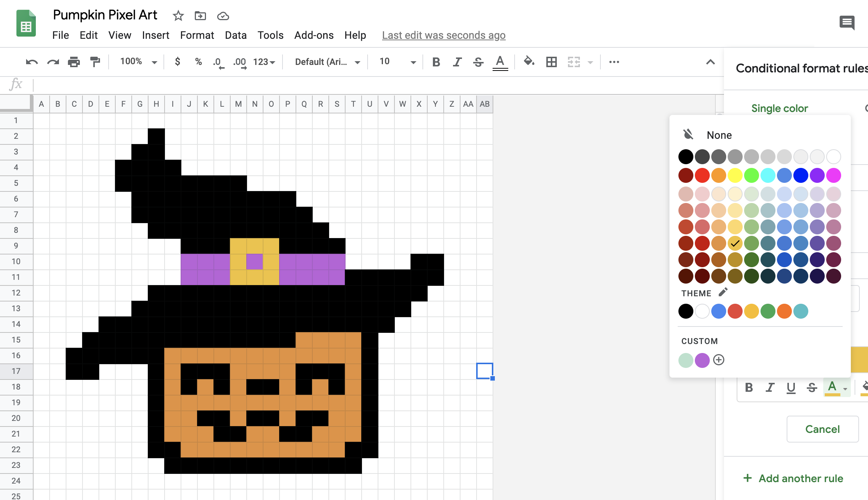Open the Add-ons menu

click(x=314, y=35)
